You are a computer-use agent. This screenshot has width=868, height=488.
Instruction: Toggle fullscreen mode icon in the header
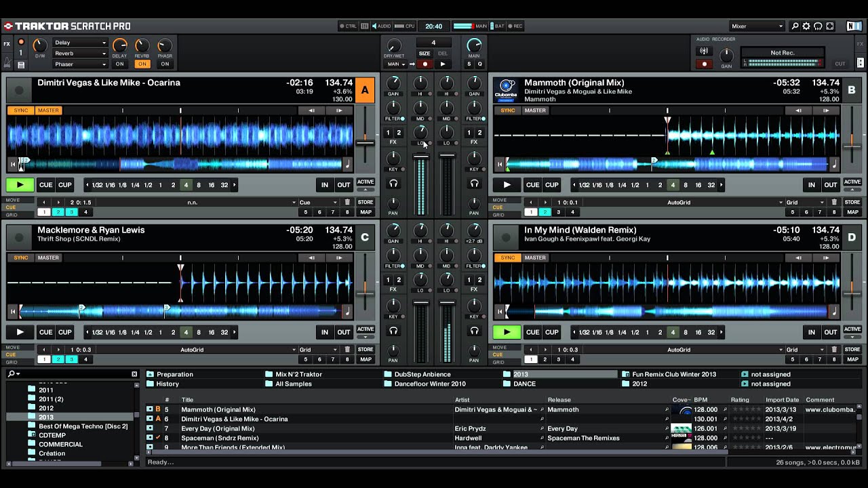tap(829, 26)
